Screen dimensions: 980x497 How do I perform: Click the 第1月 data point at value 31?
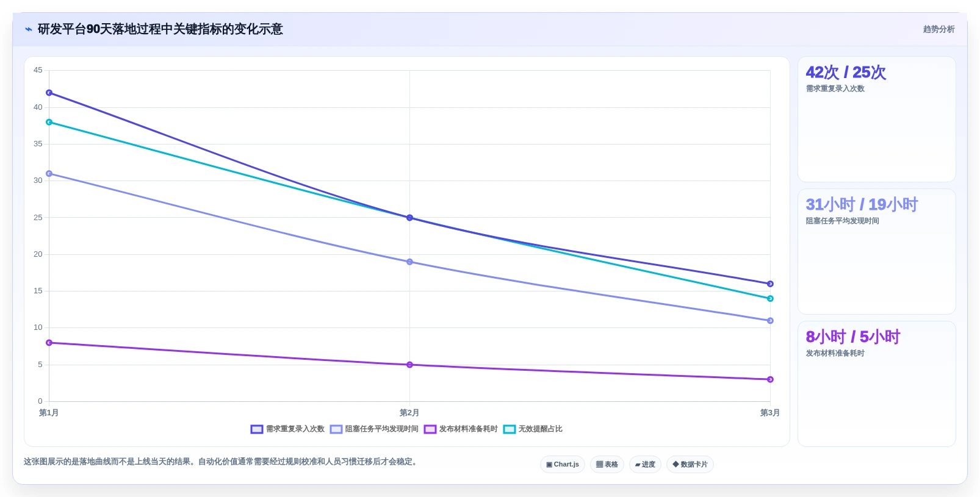(x=49, y=174)
